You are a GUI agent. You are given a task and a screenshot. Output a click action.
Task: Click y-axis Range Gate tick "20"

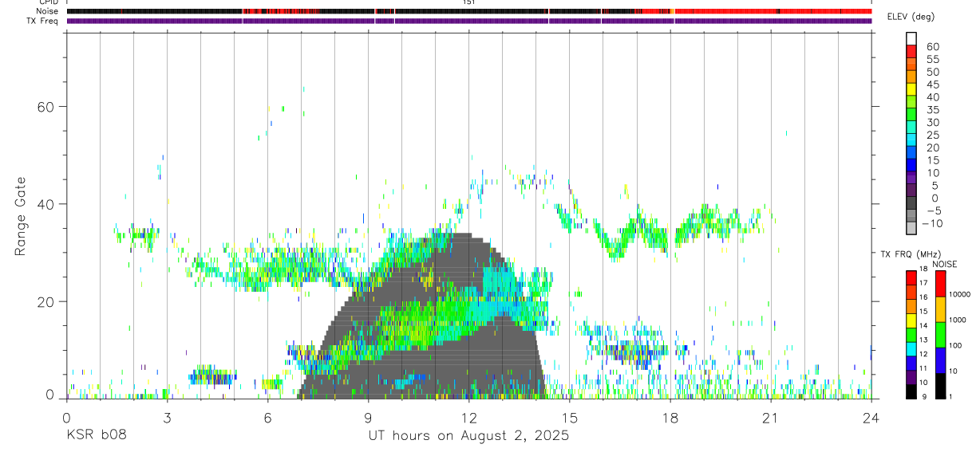click(x=47, y=301)
